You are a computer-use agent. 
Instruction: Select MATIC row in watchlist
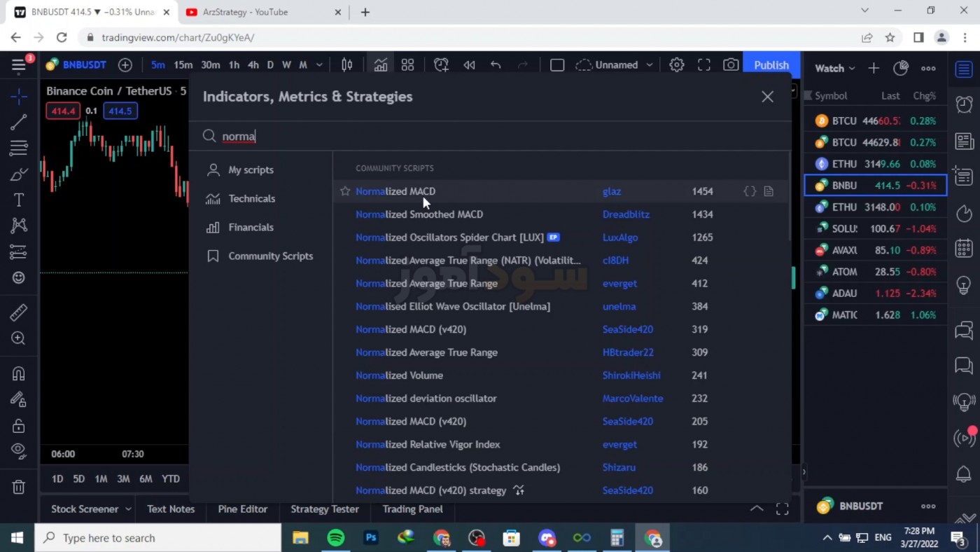point(875,315)
